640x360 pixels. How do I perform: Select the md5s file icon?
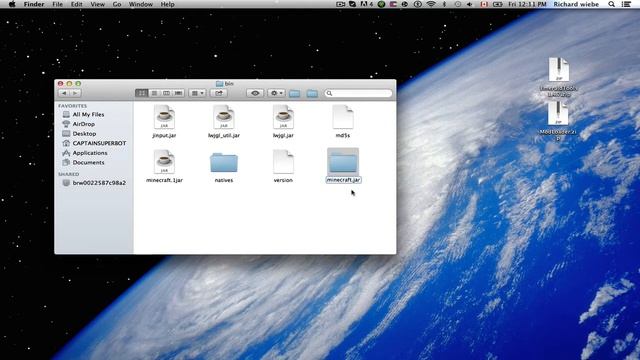[343, 117]
